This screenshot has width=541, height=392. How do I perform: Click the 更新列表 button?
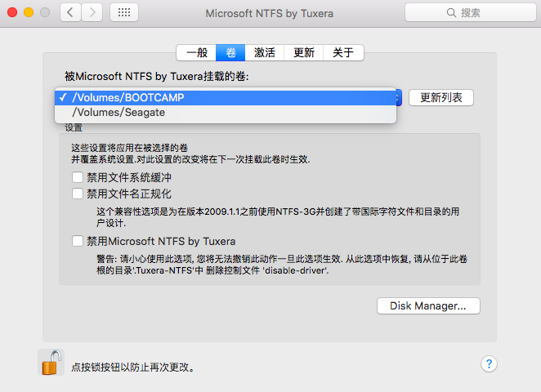coord(441,97)
